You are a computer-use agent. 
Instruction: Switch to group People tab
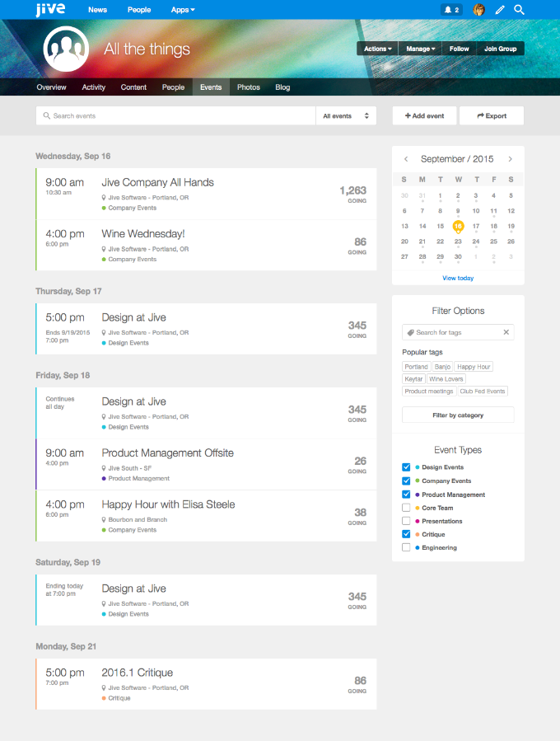(x=173, y=87)
